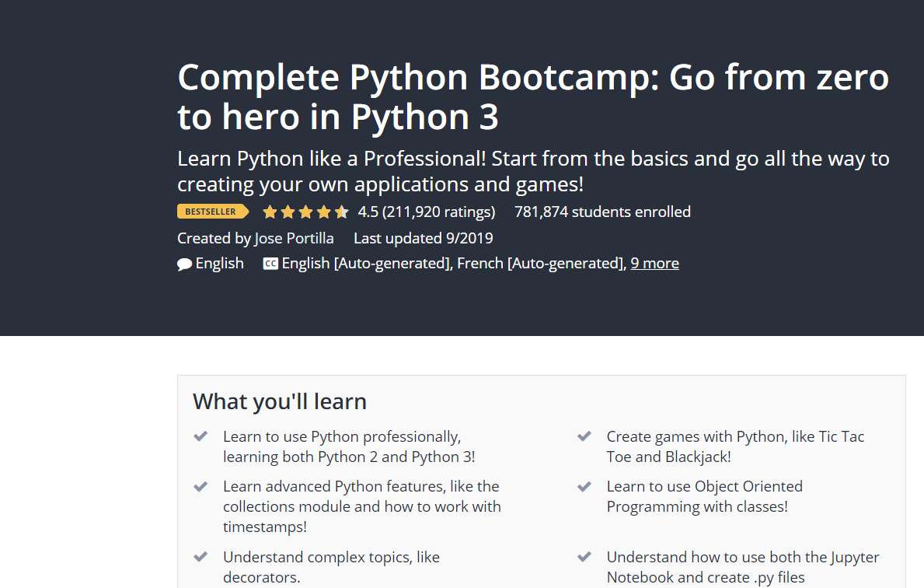The height and width of the screenshot is (588, 924).
Task: Click the 4.5 rating score
Action: 364,211
